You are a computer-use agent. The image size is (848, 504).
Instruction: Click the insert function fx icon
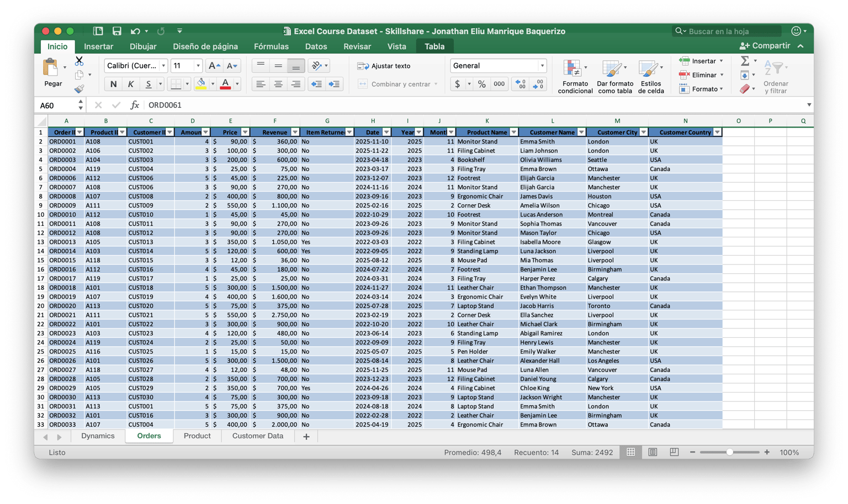[134, 105]
